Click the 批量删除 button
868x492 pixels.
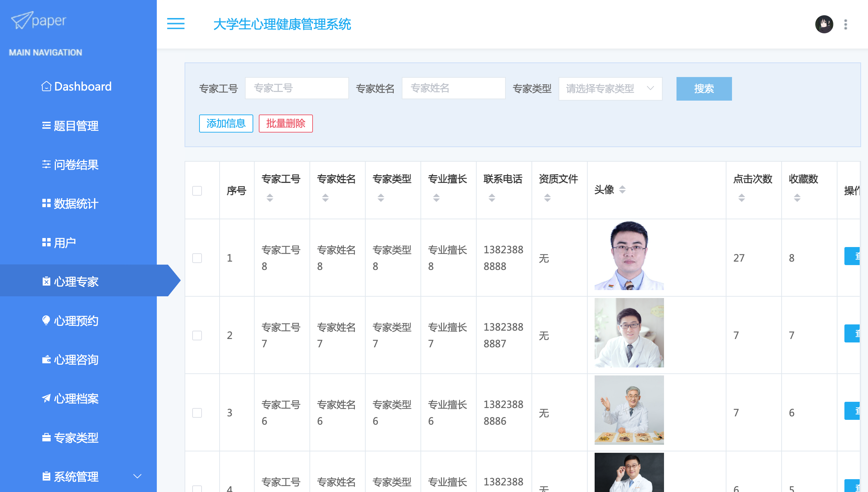point(286,124)
